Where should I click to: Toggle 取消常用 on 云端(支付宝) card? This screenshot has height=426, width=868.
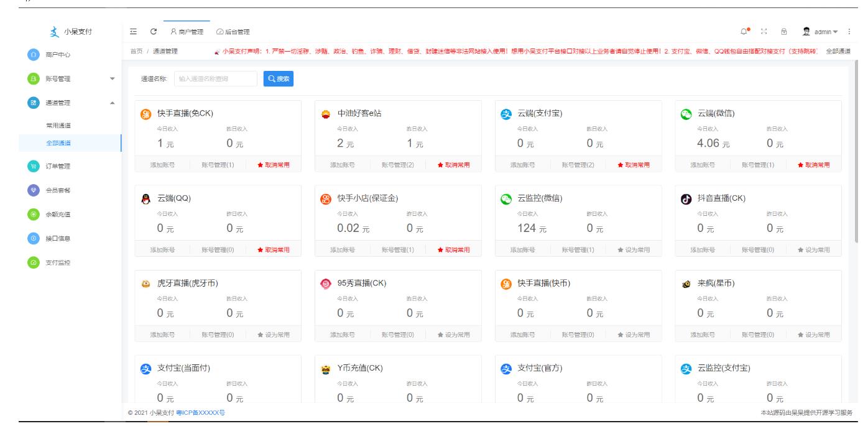pyautogui.click(x=634, y=165)
